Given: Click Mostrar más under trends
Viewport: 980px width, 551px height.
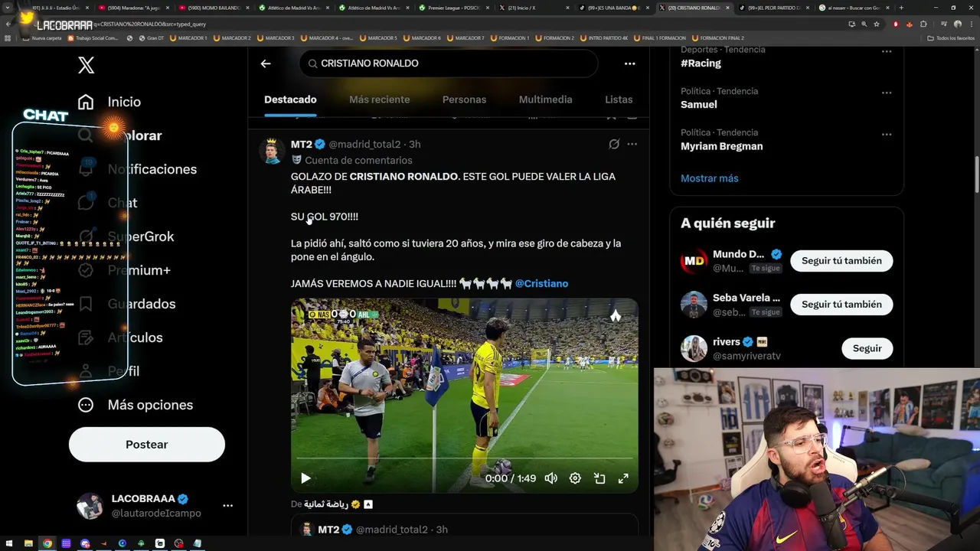Looking at the screenshot, I should (710, 178).
